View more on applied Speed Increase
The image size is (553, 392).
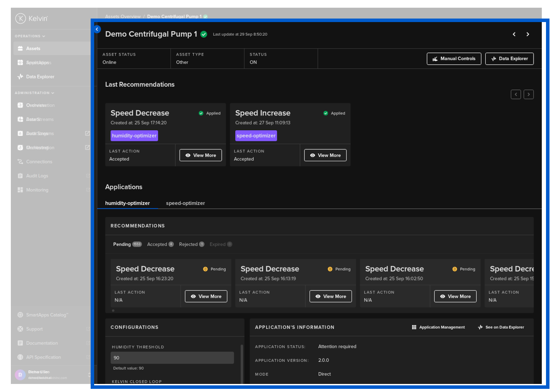[325, 155]
